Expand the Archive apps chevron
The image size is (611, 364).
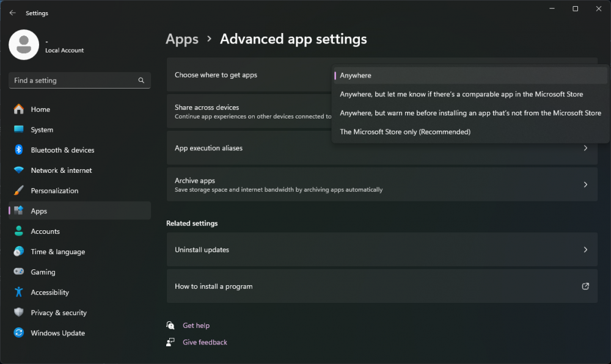[585, 184]
